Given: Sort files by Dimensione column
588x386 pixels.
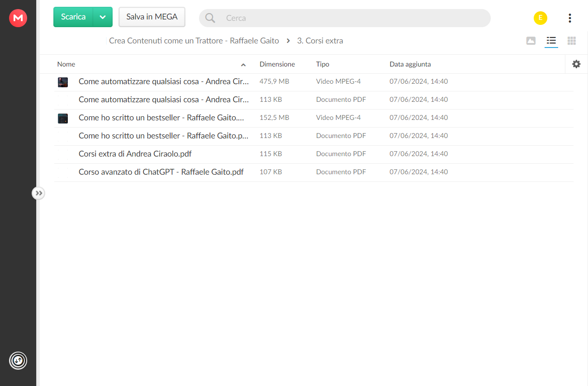Looking at the screenshot, I should pos(277,64).
